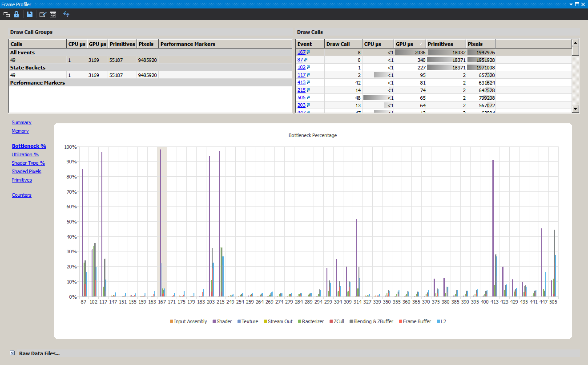
Task: Open the Summary view link
Action: [x=21, y=122]
